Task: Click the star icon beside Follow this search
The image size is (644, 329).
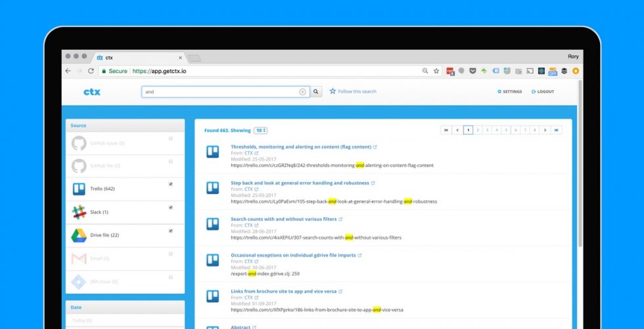Action: 333,91
